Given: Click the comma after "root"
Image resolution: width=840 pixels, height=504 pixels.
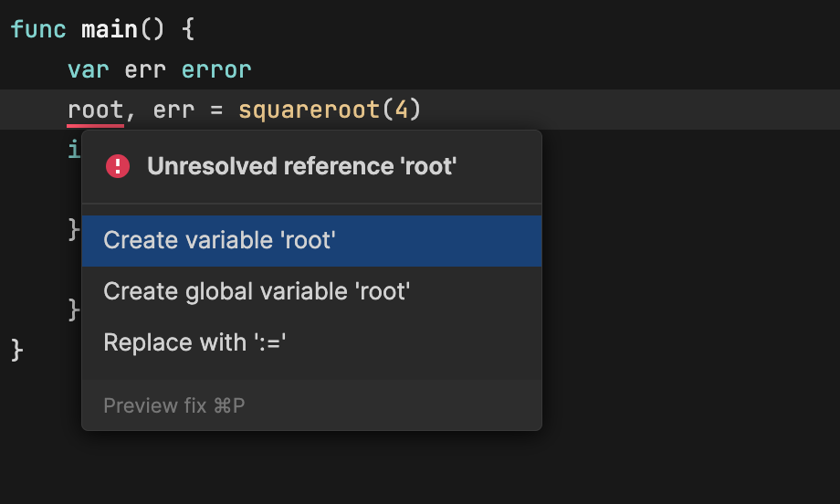Looking at the screenshot, I should 131,112.
